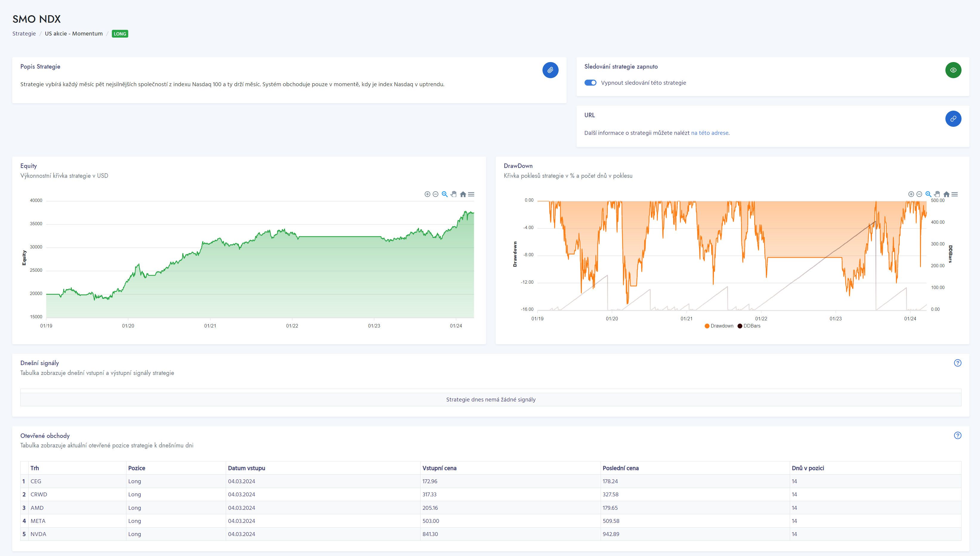Image resolution: width=980 pixels, height=556 pixels.
Task: Click the paperclip icon in Popis Strategie
Action: point(550,70)
